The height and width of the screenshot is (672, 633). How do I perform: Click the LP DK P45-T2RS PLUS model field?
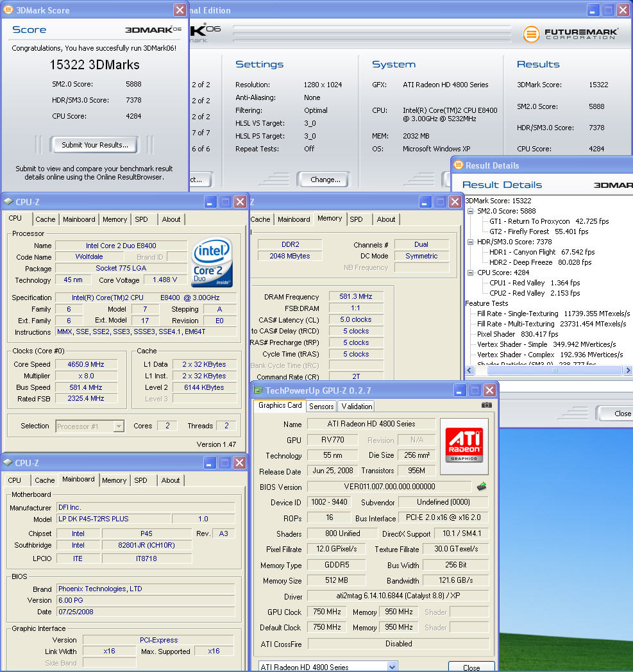tap(113, 519)
